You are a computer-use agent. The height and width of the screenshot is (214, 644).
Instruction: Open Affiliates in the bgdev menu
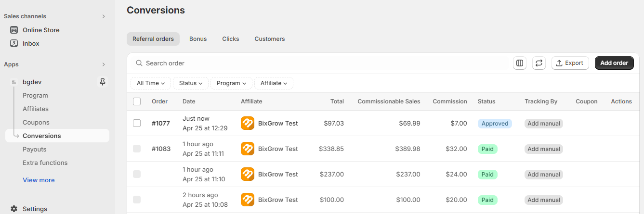[36, 109]
